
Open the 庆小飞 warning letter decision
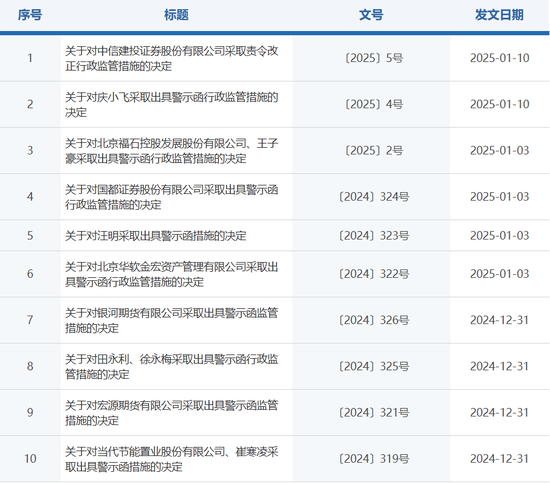(172, 105)
